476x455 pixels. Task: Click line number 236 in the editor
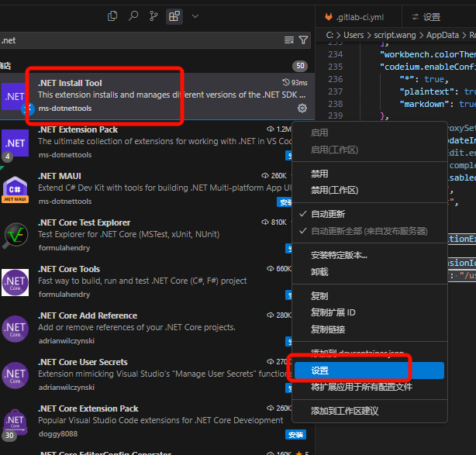coord(336,79)
